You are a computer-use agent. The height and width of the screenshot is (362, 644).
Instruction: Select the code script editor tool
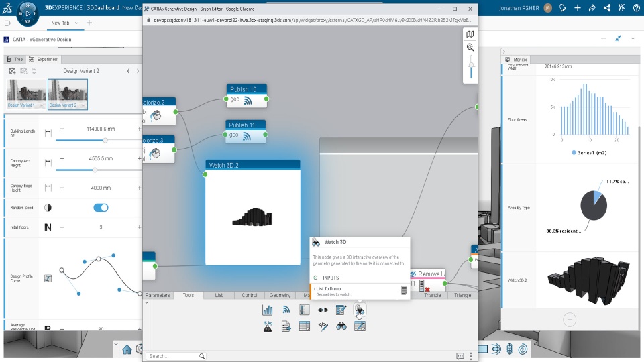[323, 326]
